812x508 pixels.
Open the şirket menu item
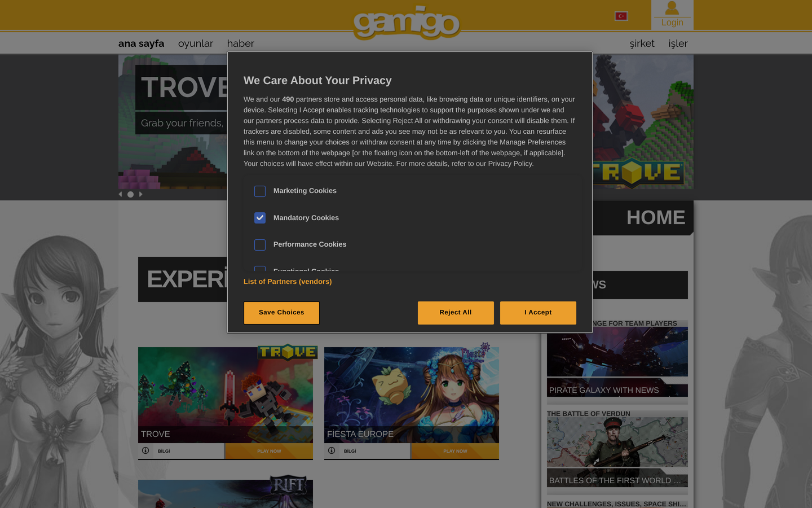point(642,43)
